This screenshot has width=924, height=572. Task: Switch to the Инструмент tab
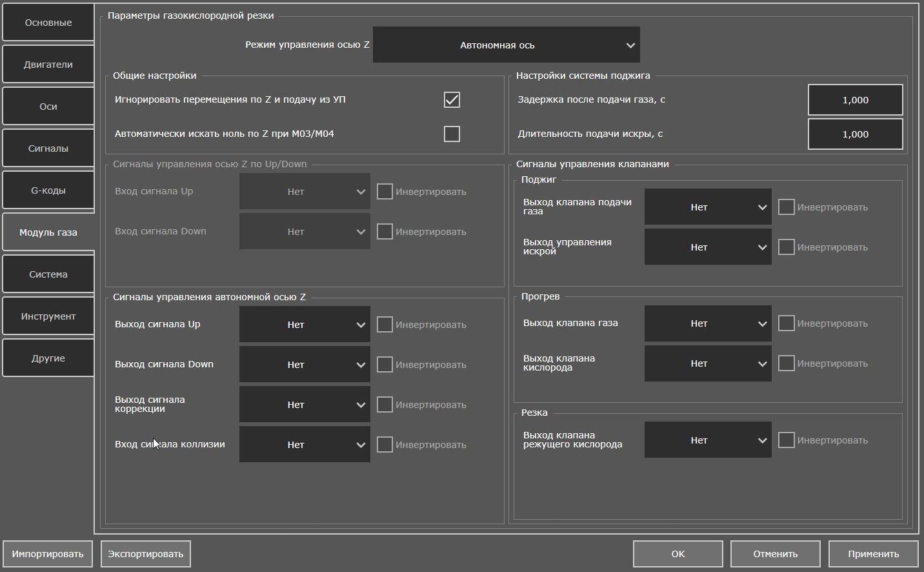click(48, 316)
